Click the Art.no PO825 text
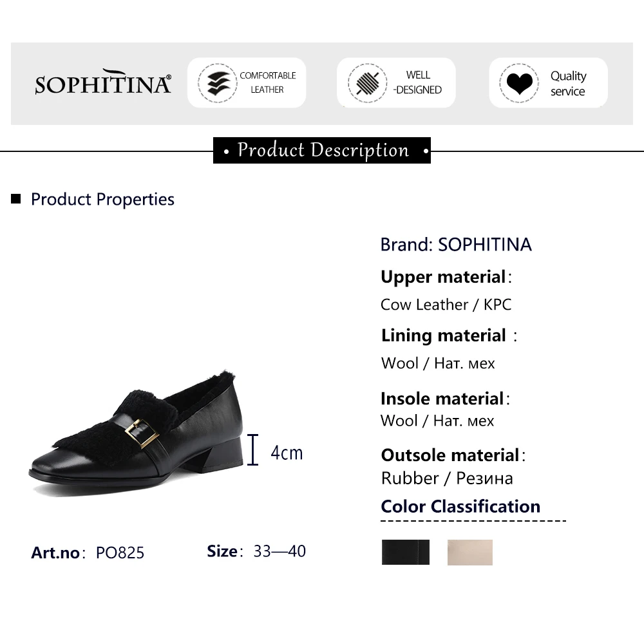 point(88,553)
